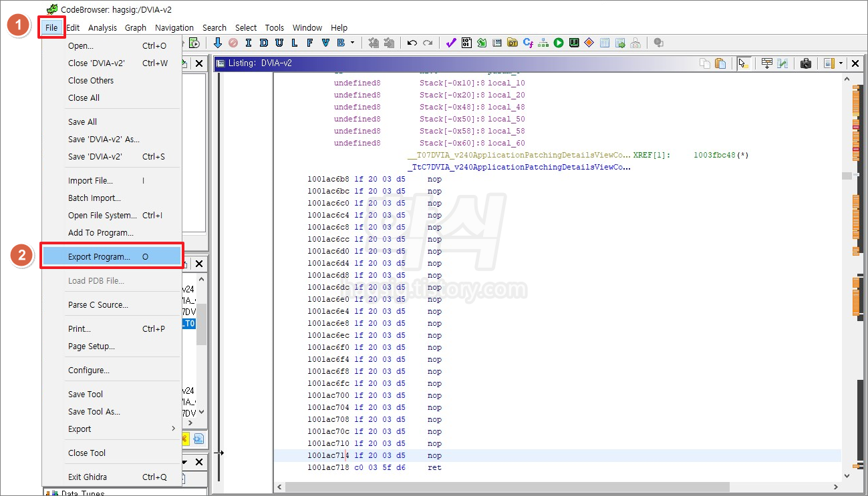Choose Batch Import... menu entry

(112, 198)
